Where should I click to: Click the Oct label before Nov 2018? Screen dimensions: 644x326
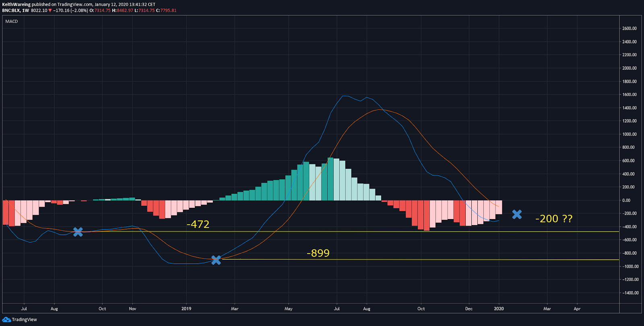pos(102,309)
